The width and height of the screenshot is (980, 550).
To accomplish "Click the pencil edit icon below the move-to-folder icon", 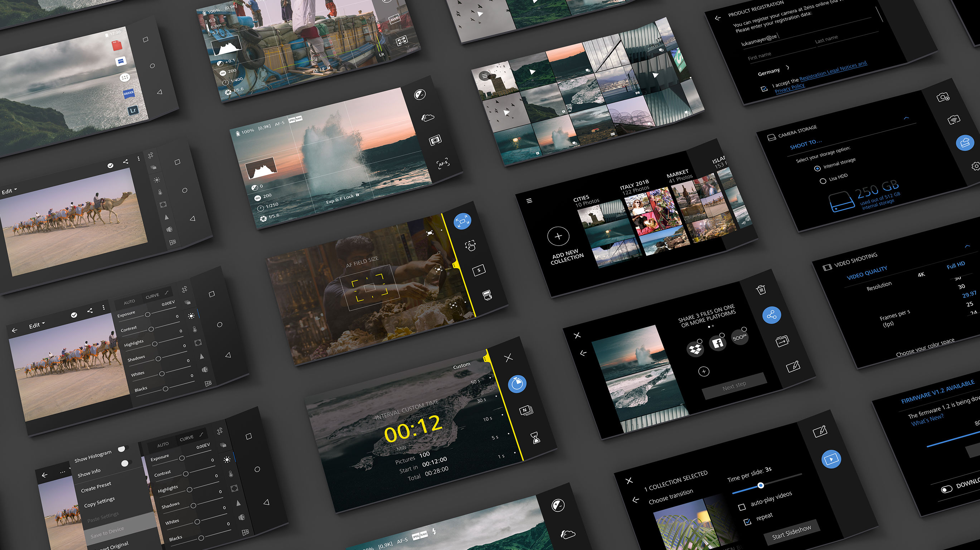I will pos(793,367).
